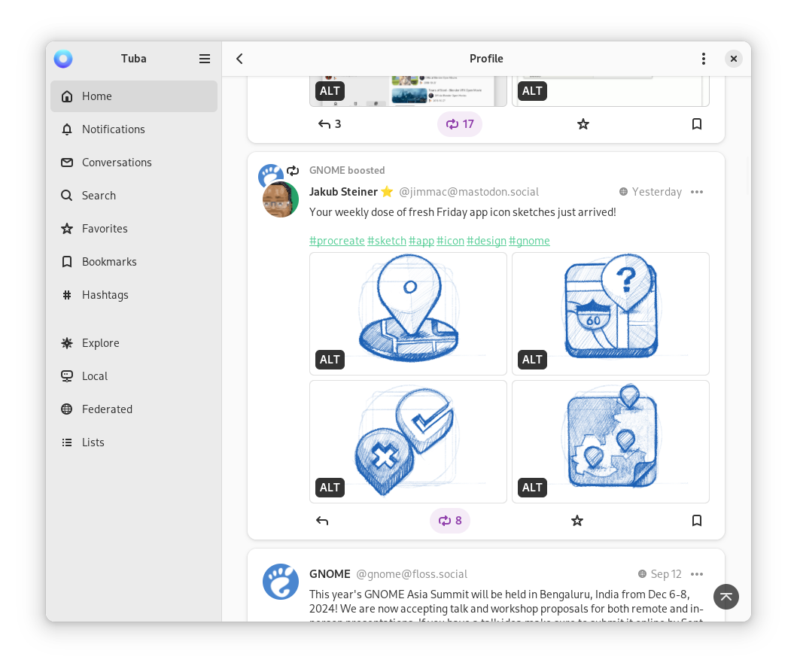This screenshot has width=797, height=672.
Task: Click the #procreate hashtag link
Action: (336, 241)
